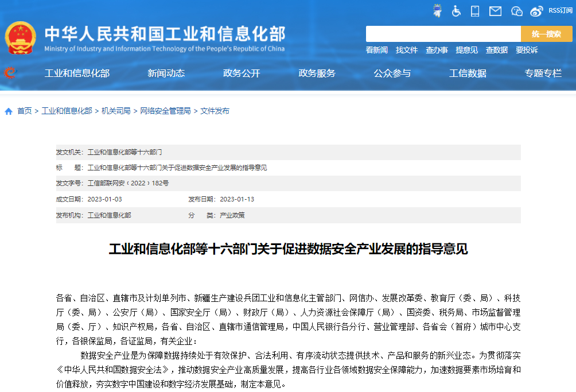Click the 找文件 quick link
The height and width of the screenshot is (392, 576).
click(406, 51)
